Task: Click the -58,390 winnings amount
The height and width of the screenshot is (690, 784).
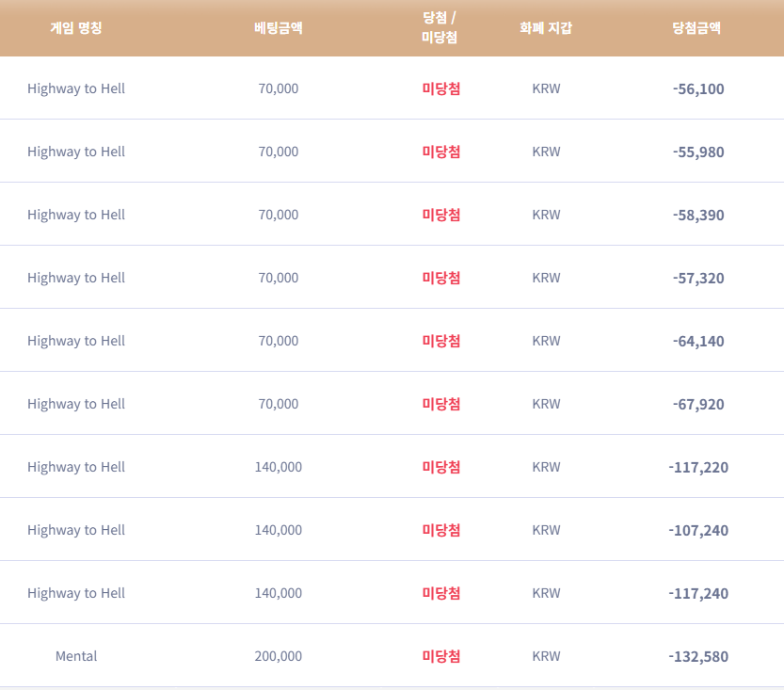Action: pos(698,215)
